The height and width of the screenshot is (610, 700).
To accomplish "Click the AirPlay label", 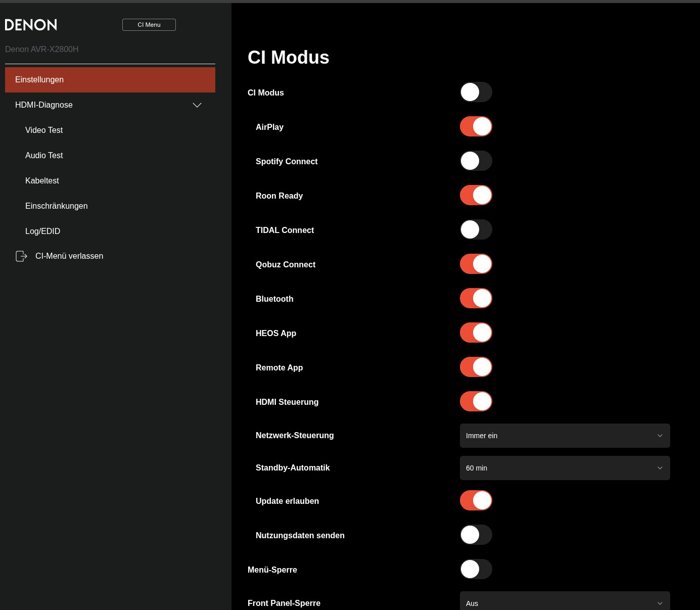I will [269, 127].
